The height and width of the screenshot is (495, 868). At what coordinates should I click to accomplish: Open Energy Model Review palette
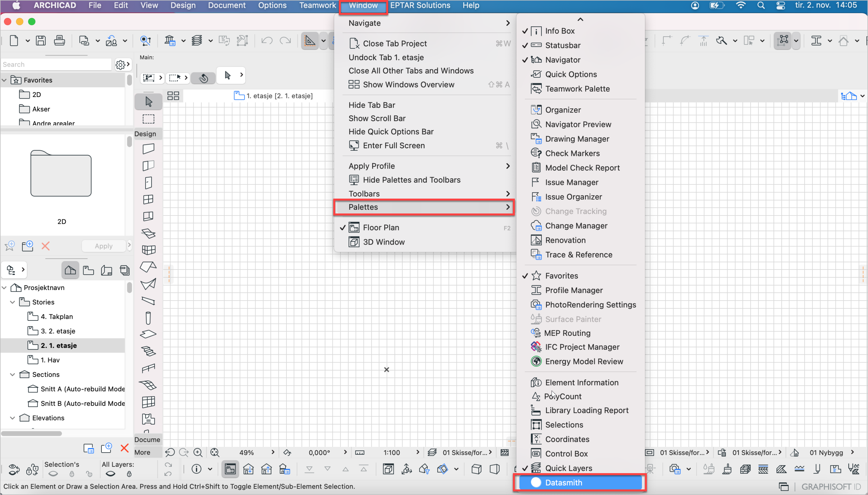pos(584,361)
